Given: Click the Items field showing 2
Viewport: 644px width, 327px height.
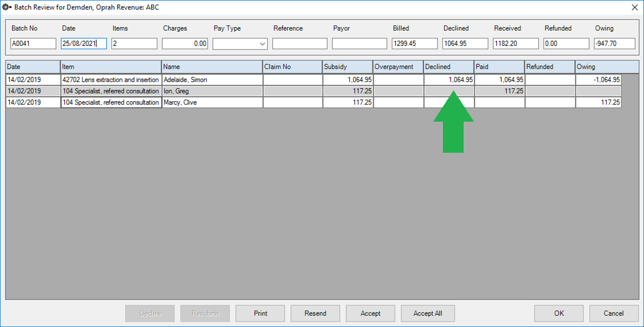Looking at the screenshot, I should [x=134, y=44].
